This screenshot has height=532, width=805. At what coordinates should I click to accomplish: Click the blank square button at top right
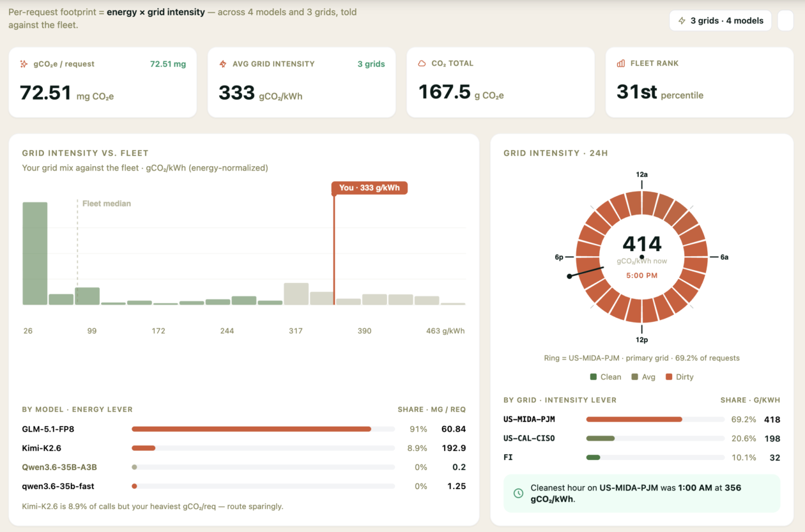785,20
